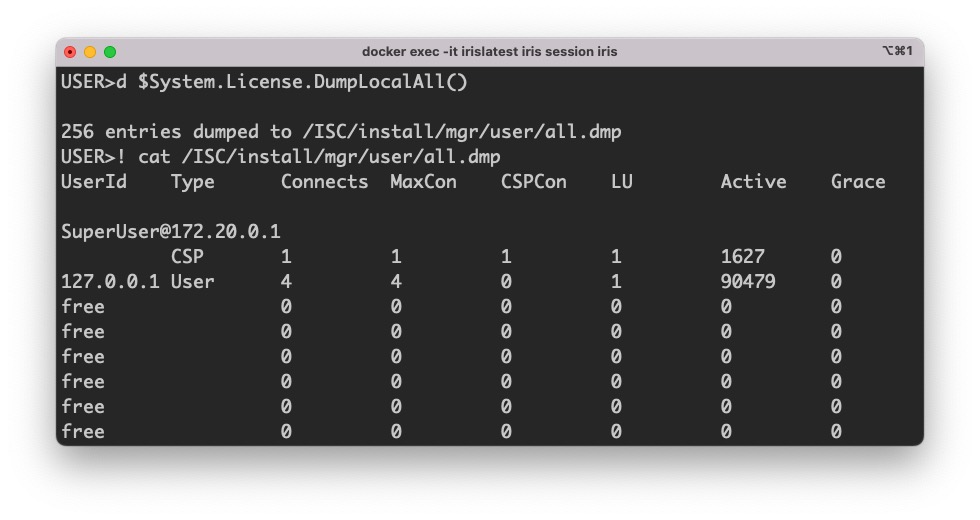Click the Connects column header

(x=324, y=182)
